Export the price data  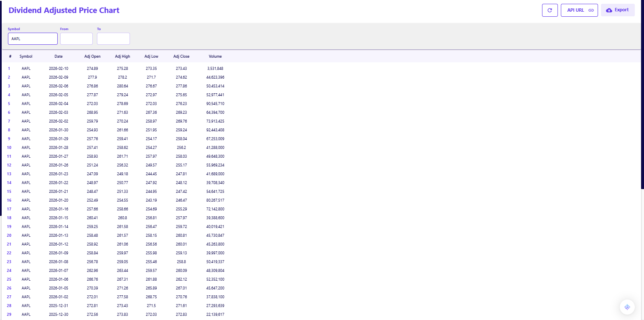[x=617, y=10]
